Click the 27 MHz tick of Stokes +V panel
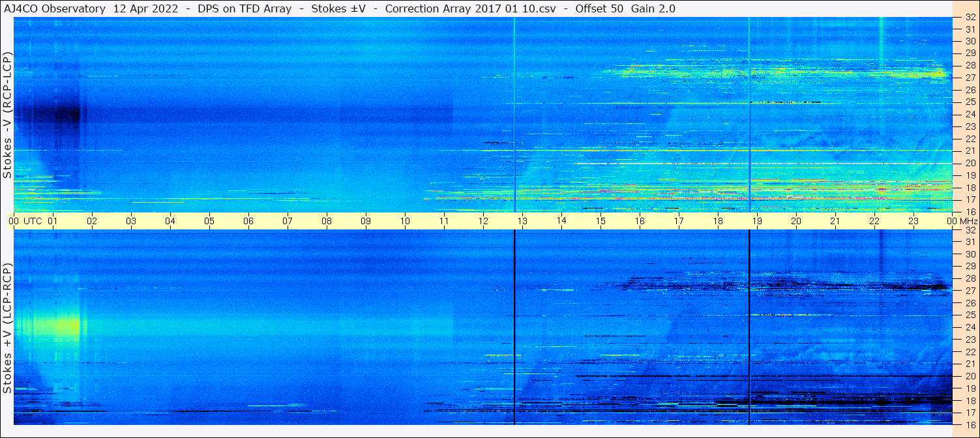This screenshot has height=438, width=980. tap(970, 291)
